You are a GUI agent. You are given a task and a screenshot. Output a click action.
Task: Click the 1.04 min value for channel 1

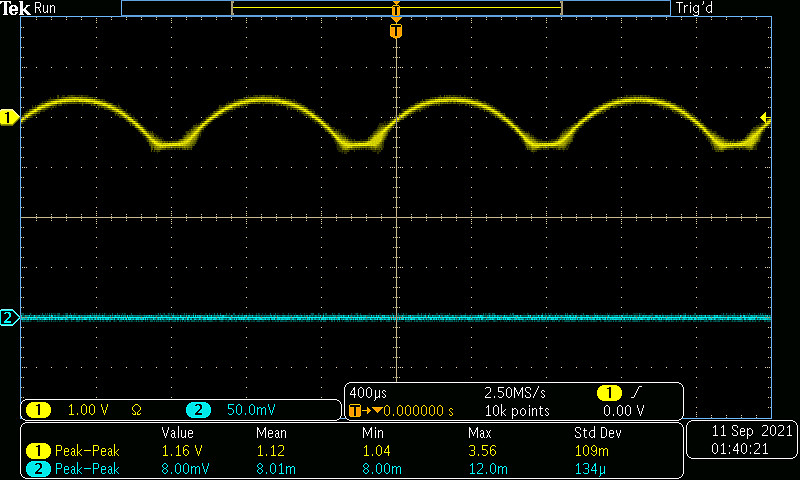[x=377, y=451]
